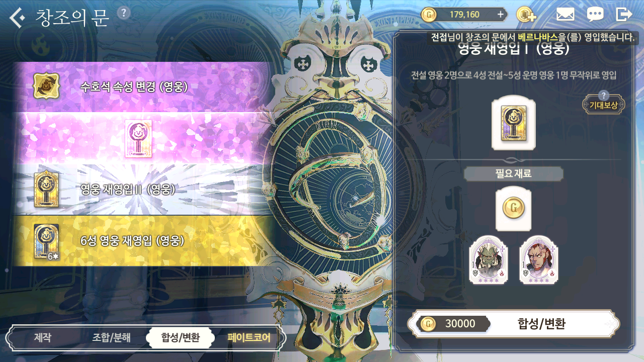Click the 기대보상 expected reward button
This screenshot has height=362, width=644.
click(604, 104)
